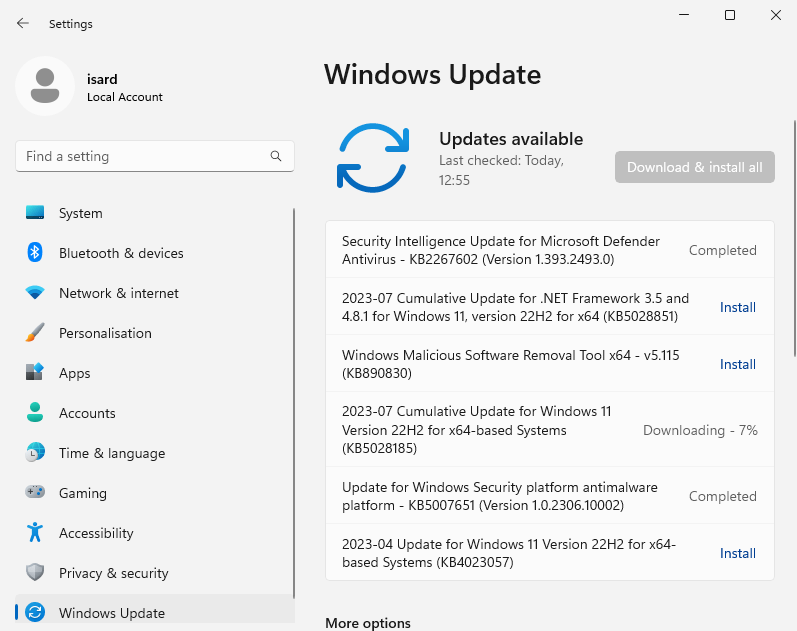Install the .NET Framework cumulative update KB5028851
Screen dimensions: 797x631
point(738,307)
